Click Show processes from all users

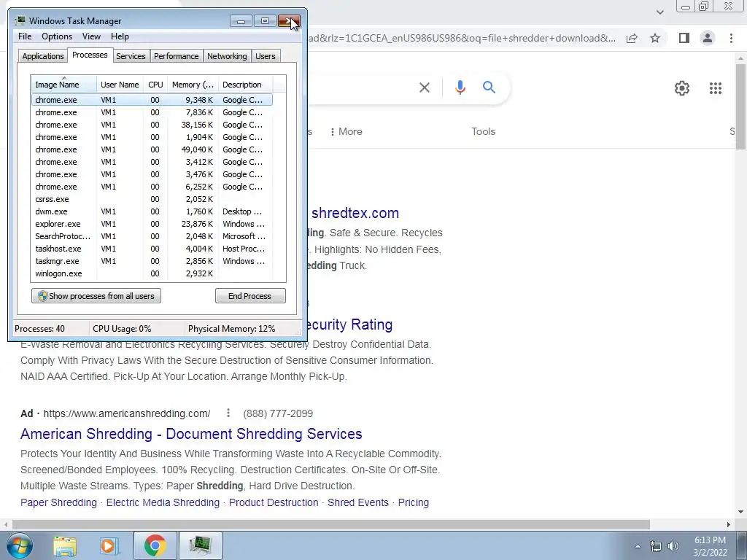click(96, 296)
